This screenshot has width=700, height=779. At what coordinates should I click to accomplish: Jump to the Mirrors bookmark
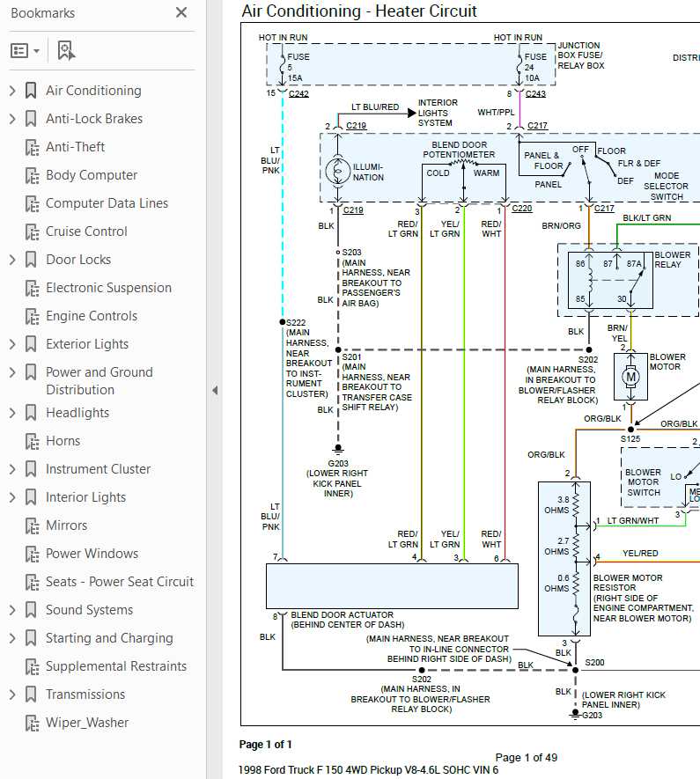pos(66,525)
